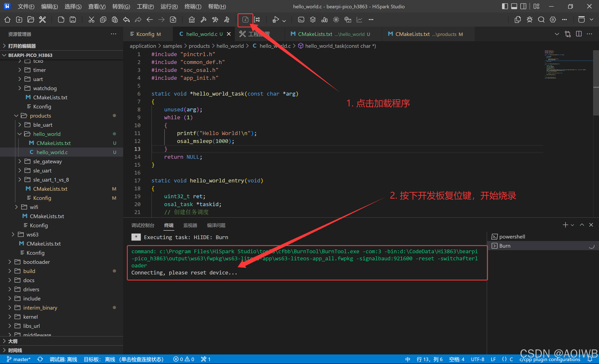Click the chip icon in toolbar
This screenshot has width=599, height=364.
(336, 20)
